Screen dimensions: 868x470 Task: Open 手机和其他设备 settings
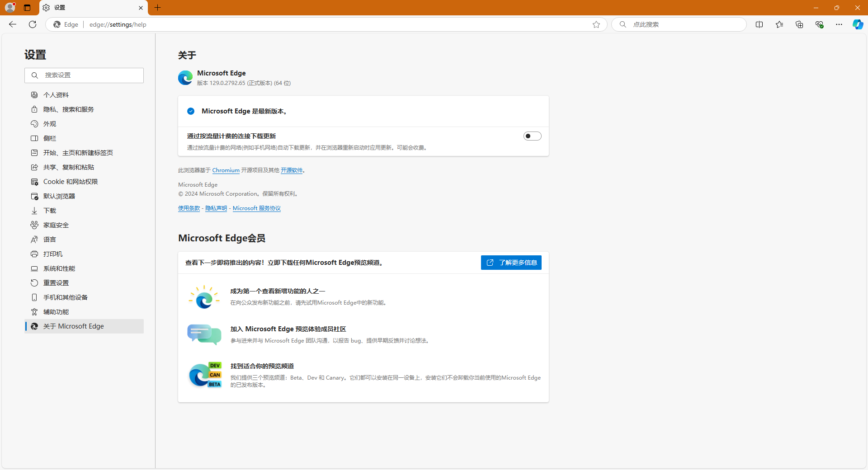84,297
